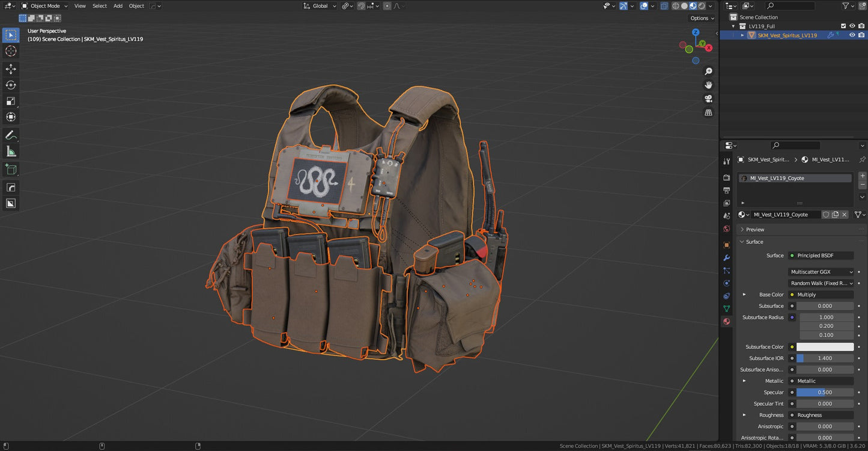Switch to the Render properties tab
Image resolution: width=868 pixels, height=451 pixels.
click(726, 177)
